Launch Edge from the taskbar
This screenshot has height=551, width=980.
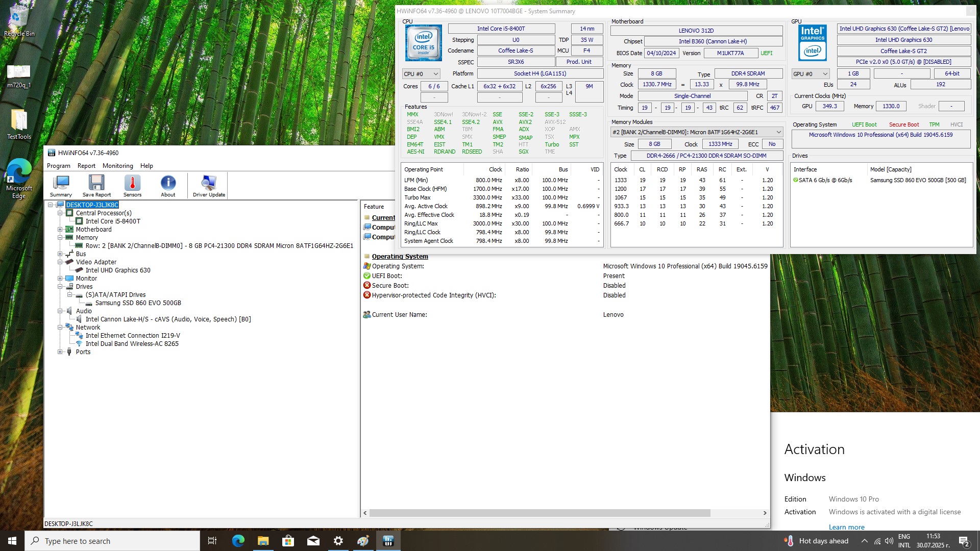(x=238, y=541)
